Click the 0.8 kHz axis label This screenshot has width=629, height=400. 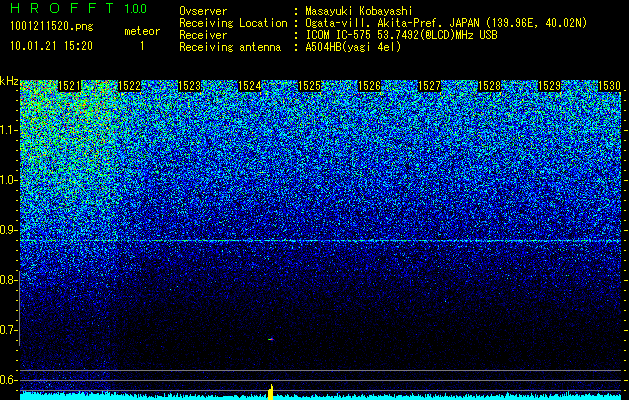[7, 280]
